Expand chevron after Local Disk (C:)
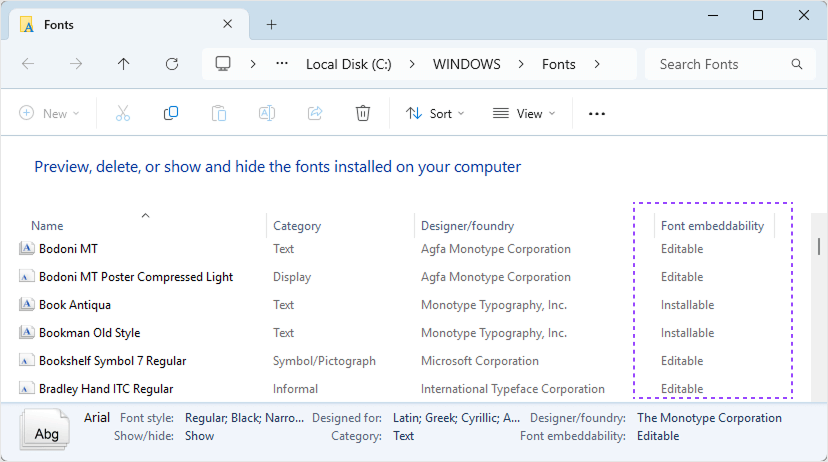828x462 pixels. click(412, 64)
